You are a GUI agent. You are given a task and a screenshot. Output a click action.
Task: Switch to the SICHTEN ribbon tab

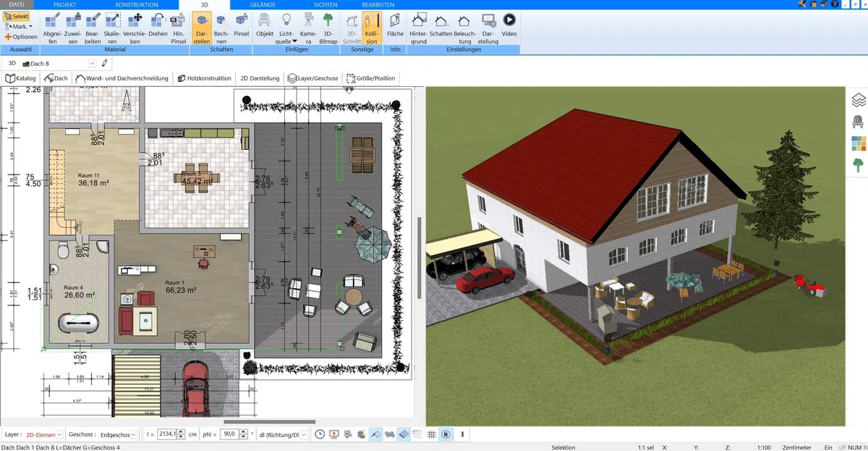[325, 4]
